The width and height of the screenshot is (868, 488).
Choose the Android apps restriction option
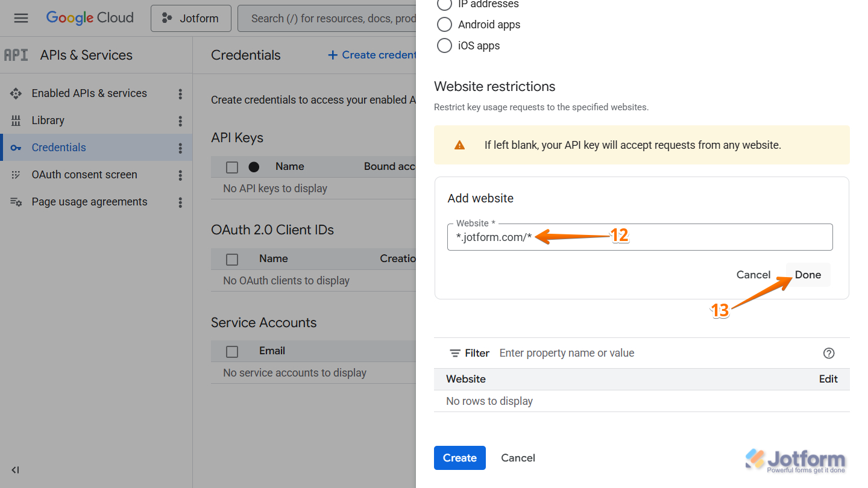coord(444,25)
